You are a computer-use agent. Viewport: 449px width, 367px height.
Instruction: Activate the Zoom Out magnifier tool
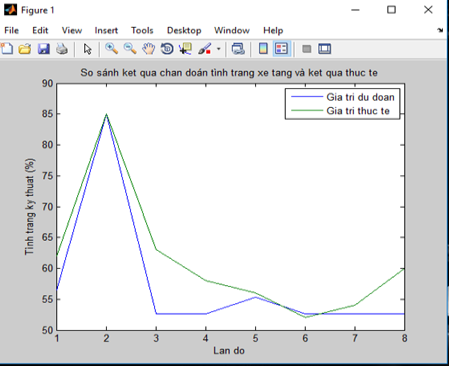[x=130, y=49]
